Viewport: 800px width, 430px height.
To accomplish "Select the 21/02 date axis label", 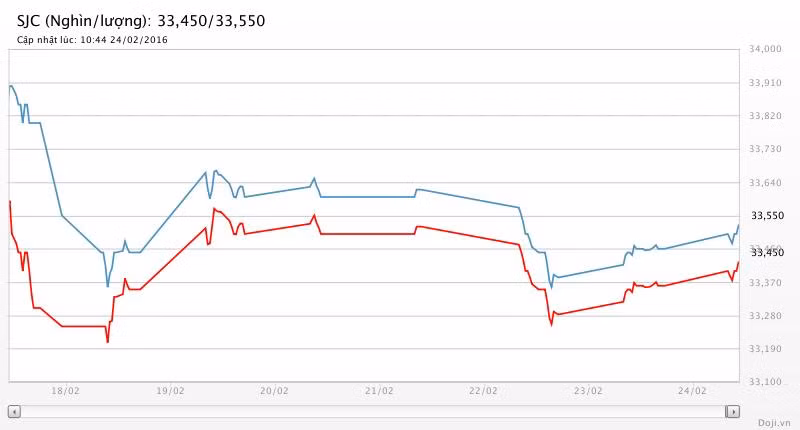I will coord(379,391).
